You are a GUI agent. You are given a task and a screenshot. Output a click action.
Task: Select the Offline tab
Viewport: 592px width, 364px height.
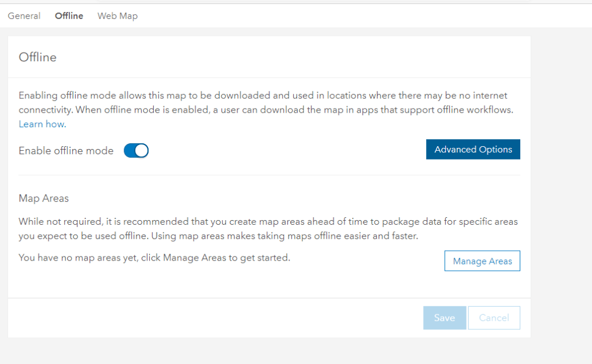tap(69, 16)
